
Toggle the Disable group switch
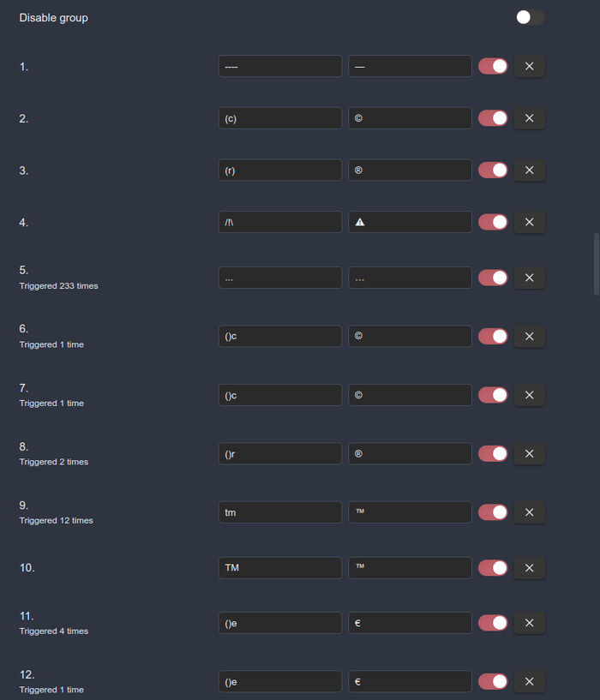point(530,17)
